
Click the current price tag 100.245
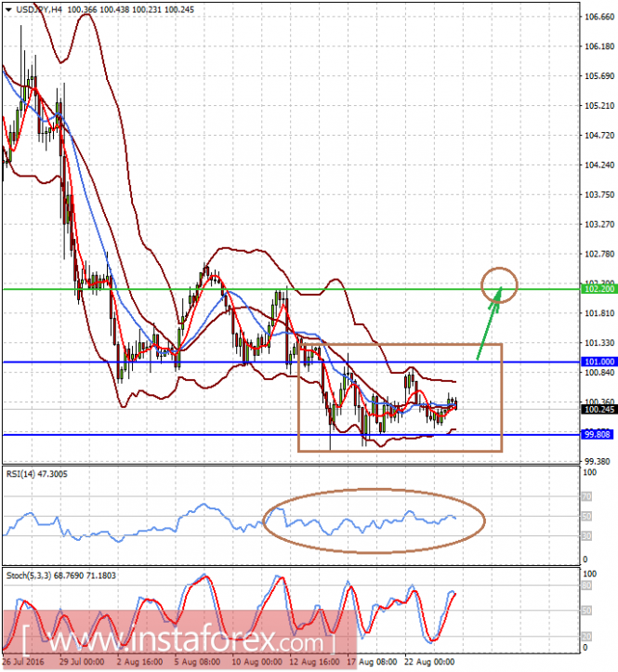[x=598, y=409]
